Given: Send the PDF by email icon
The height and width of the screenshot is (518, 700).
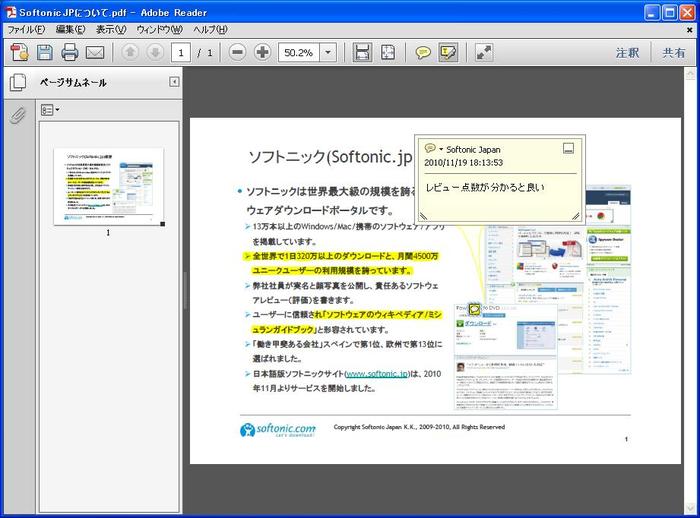Looking at the screenshot, I should coord(95,53).
